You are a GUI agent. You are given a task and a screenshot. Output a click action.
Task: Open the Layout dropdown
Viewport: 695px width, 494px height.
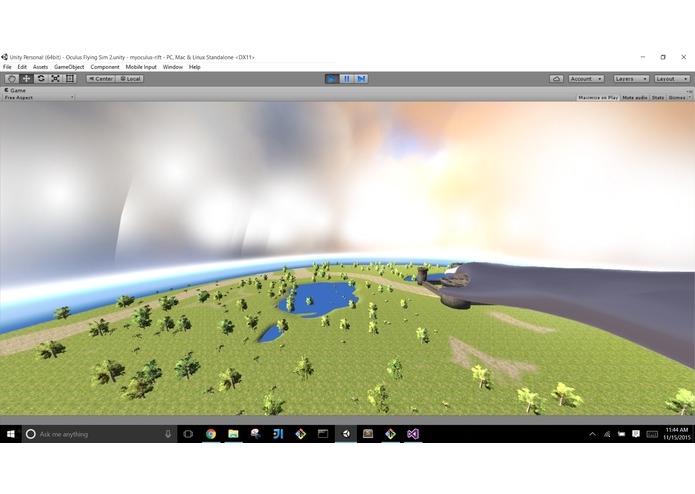click(672, 78)
